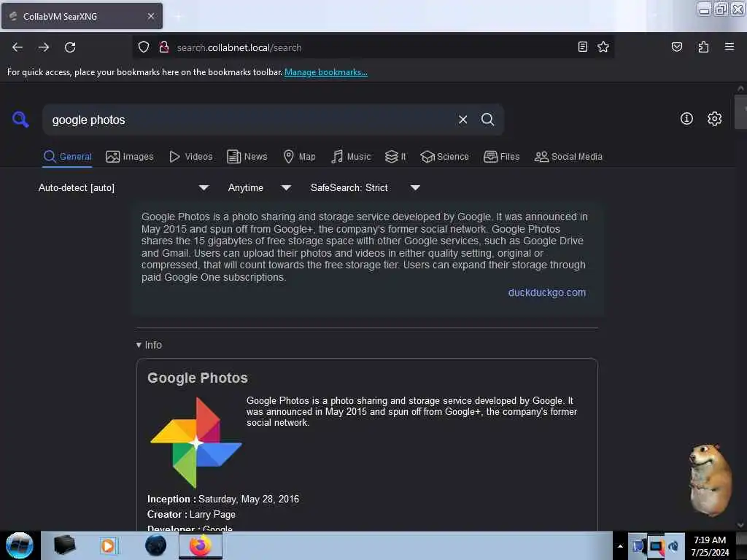Click the SearXNG magnifier logo
The image size is (747, 560).
[20, 119]
